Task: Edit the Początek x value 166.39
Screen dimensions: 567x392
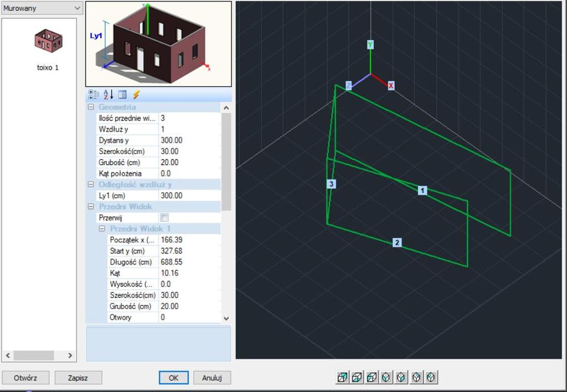Action: pos(189,240)
